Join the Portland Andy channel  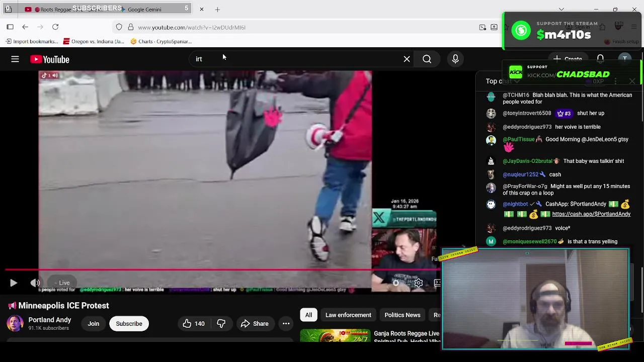pos(94,324)
